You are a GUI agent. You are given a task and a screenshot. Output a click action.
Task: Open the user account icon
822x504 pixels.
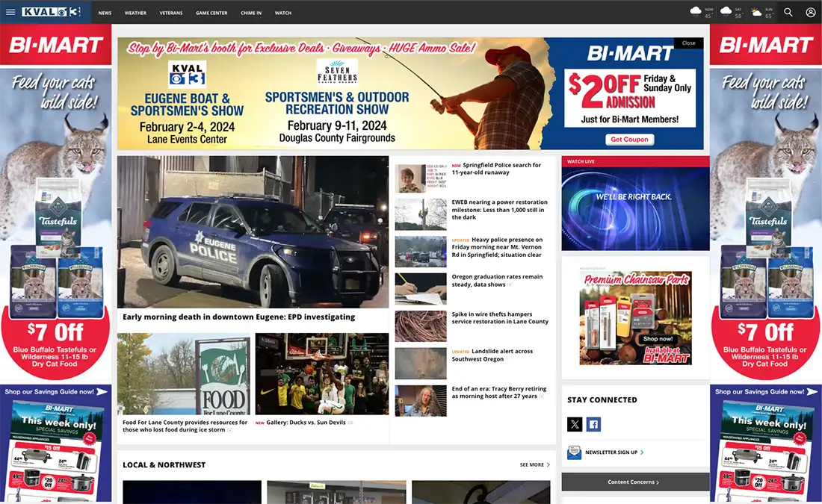(x=811, y=12)
